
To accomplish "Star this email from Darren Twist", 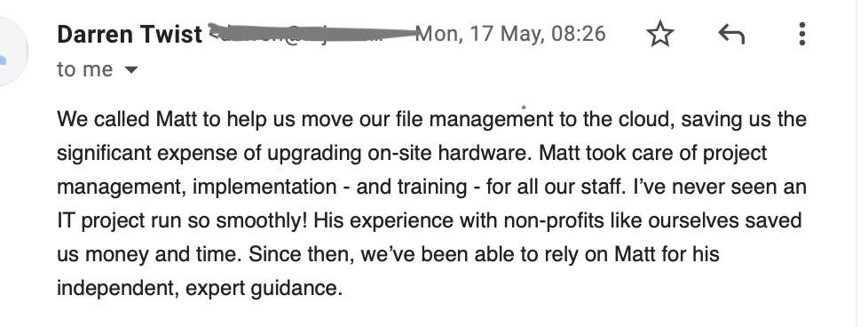I will 659,35.
